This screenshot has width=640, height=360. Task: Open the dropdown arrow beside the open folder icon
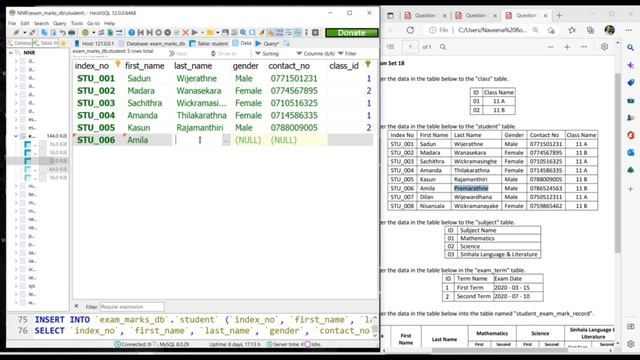pos(218,33)
